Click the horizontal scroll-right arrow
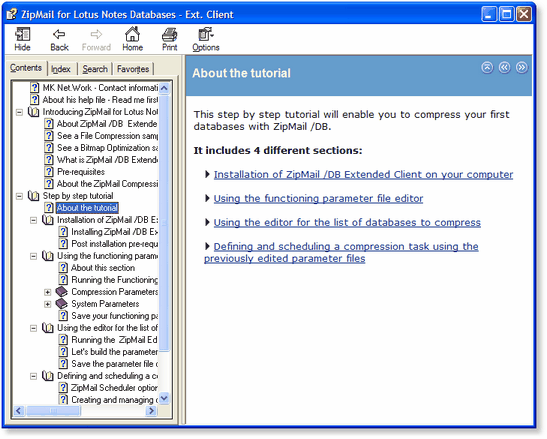 (x=151, y=411)
